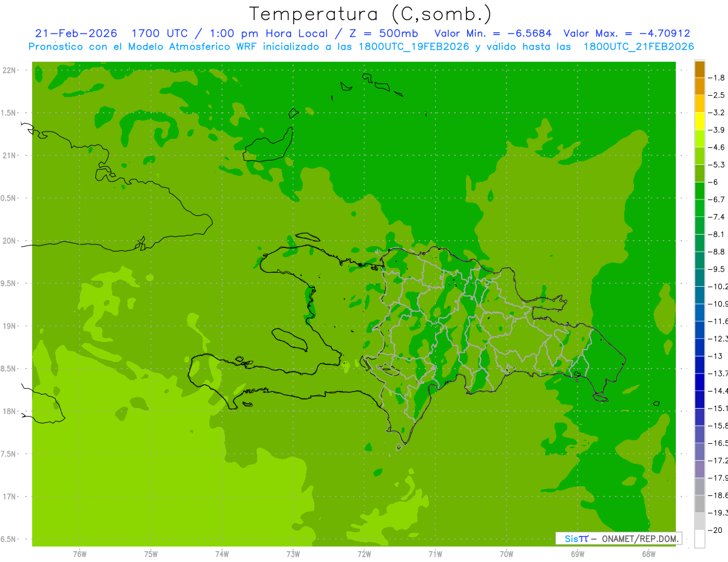Click the '-8.1' colorbar value
Image resolution: width=728 pixels, height=562 pixels.
pos(716,234)
